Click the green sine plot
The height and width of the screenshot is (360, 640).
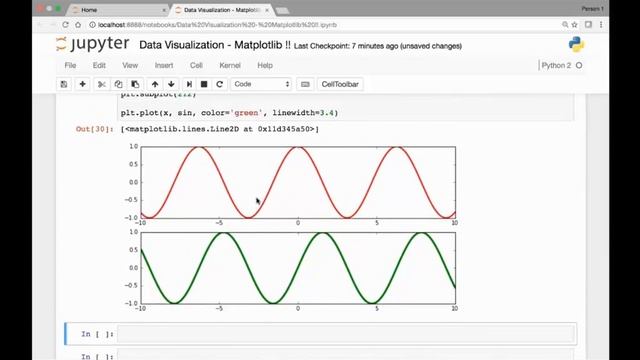pos(298,268)
